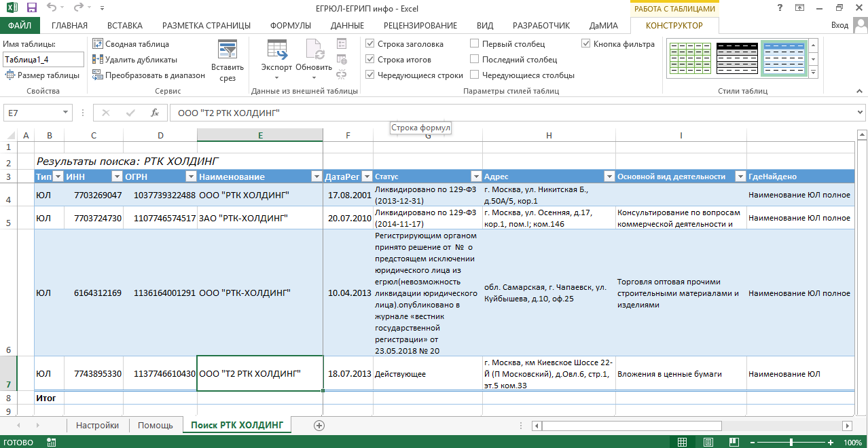Screen dimensions: 868x448
Task: Click the insert function fx icon
Action: [155, 113]
